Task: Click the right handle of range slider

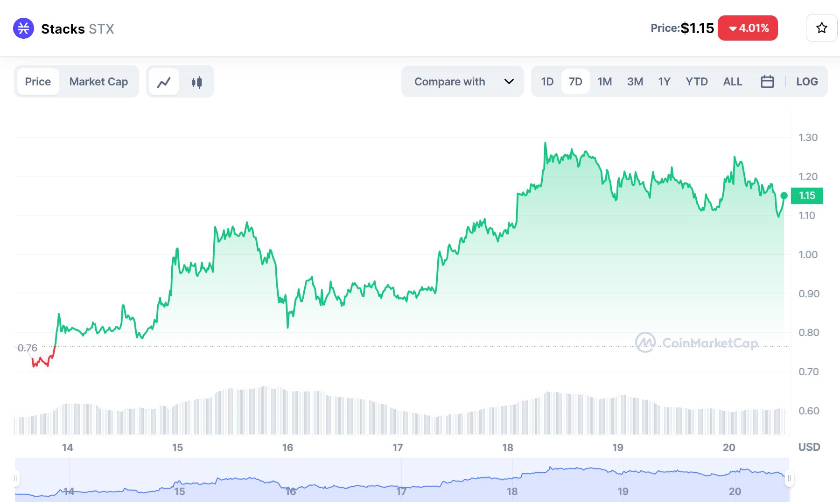Action: [789, 478]
